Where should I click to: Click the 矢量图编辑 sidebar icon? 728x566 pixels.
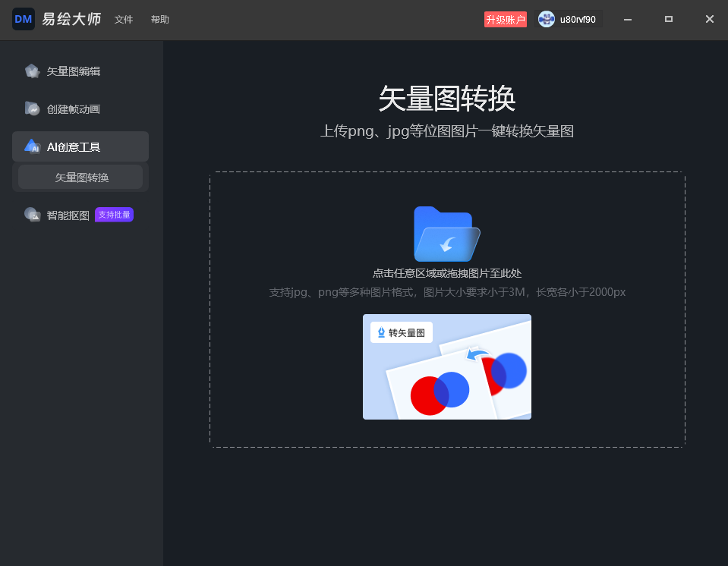pyautogui.click(x=32, y=71)
